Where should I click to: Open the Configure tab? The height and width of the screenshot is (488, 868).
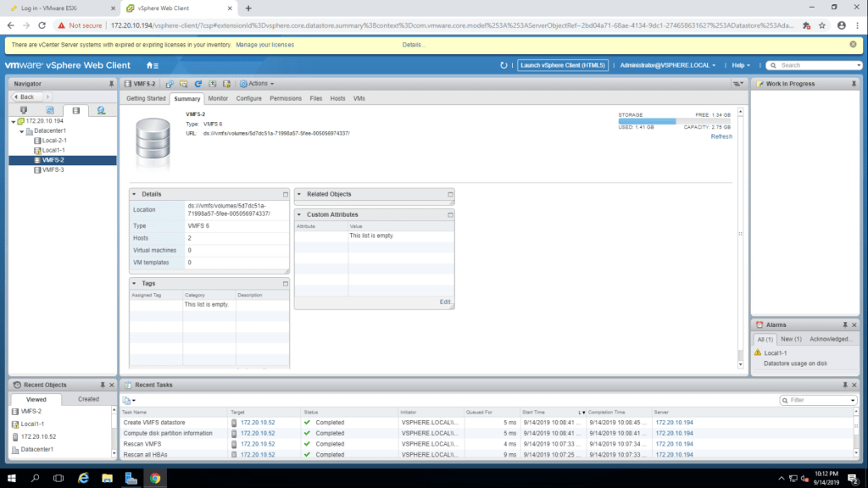pos(248,98)
